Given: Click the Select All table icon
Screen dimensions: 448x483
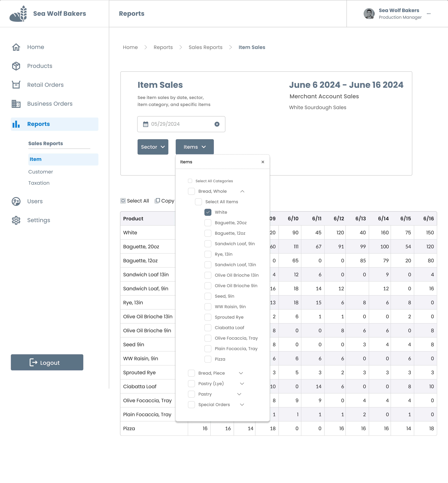Looking at the screenshot, I should tap(123, 201).
